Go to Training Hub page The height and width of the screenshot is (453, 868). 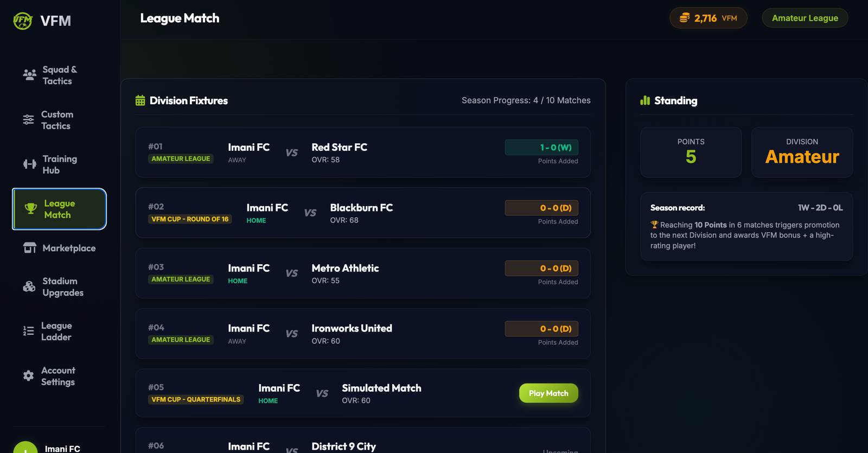tap(59, 164)
